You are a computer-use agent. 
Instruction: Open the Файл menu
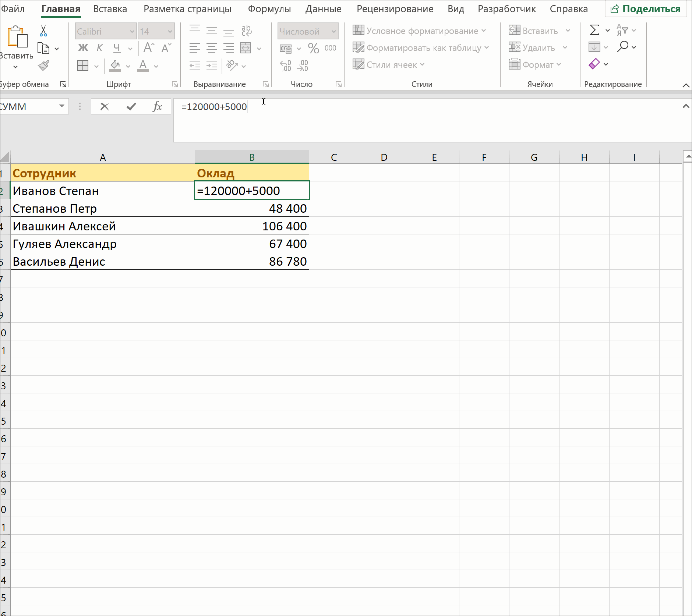tap(13, 9)
